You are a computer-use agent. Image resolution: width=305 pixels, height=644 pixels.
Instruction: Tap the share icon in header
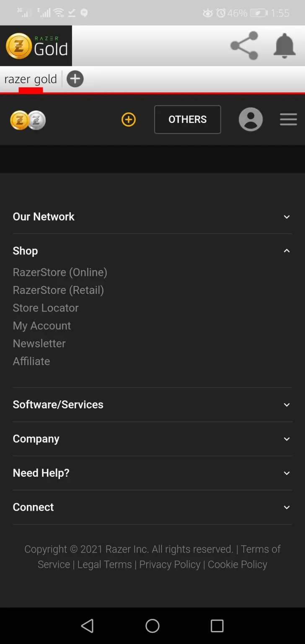pyautogui.click(x=244, y=46)
